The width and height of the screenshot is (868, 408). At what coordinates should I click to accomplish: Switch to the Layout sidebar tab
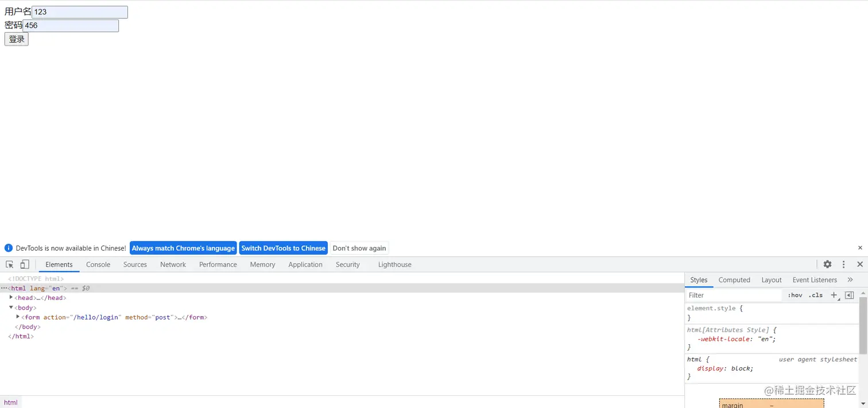click(x=772, y=280)
